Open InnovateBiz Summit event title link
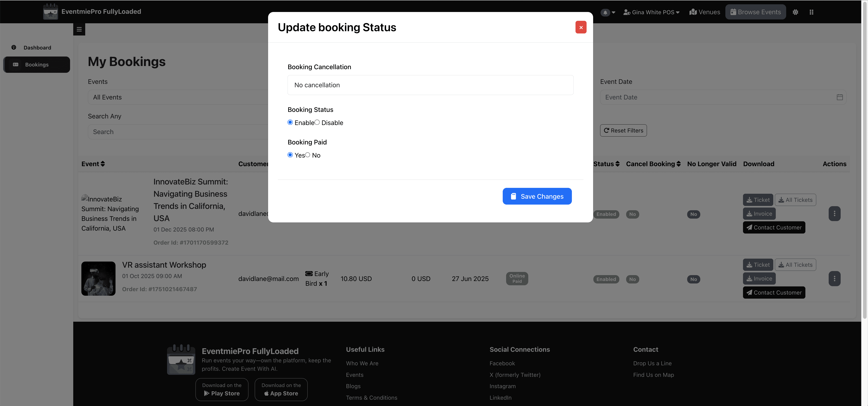The image size is (868, 406). point(191,200)
